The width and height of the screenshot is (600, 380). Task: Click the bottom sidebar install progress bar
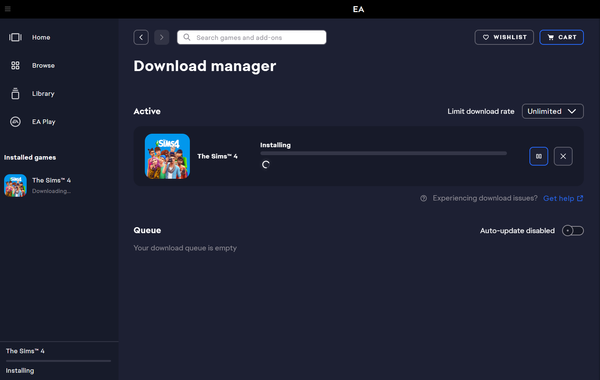point(58,361)
